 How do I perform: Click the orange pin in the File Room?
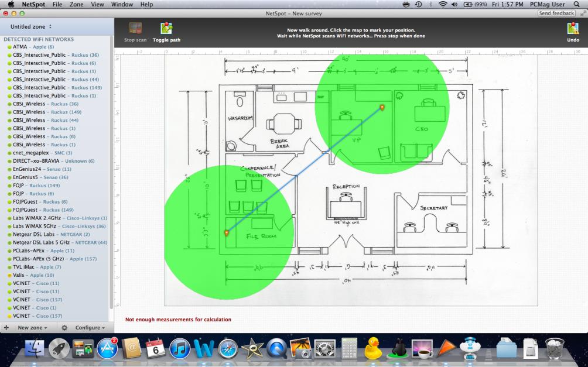click(227, 233)
